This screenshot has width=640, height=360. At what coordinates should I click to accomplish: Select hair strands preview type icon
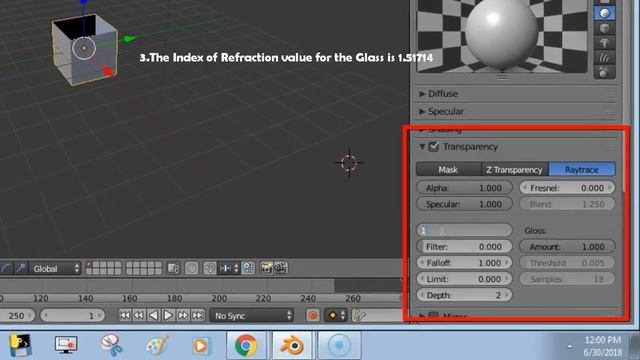tap(604, 58)
